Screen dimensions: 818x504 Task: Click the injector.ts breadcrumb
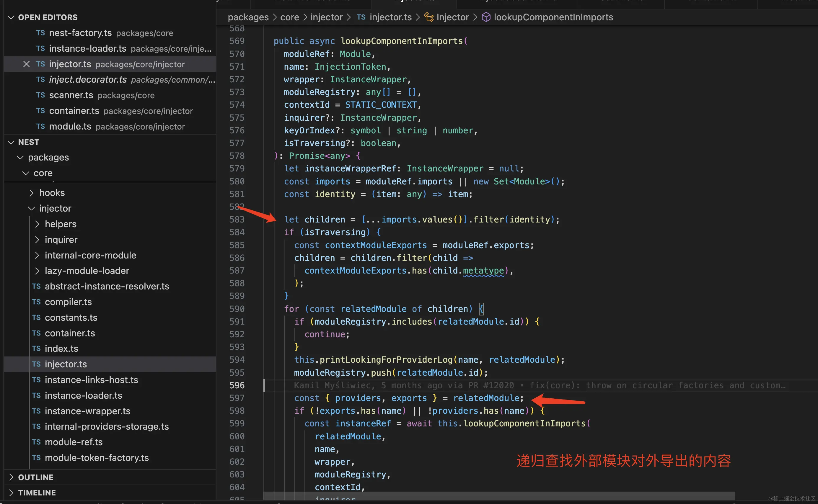391,17
